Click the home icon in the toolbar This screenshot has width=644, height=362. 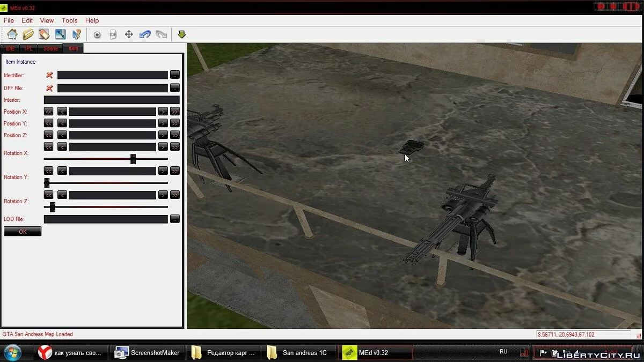(12, 34)
